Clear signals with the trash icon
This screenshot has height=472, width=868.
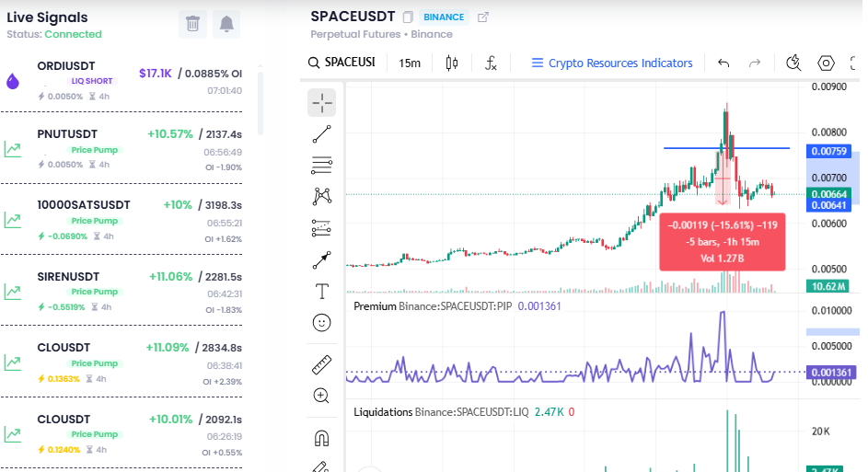(192, 24)
